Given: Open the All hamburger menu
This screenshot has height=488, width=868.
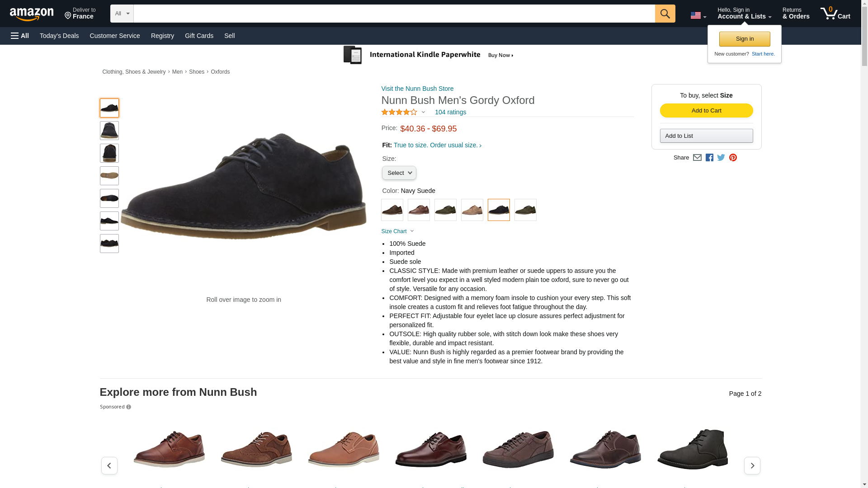Looking at the screenshot, I should click(x=20, y=36).
